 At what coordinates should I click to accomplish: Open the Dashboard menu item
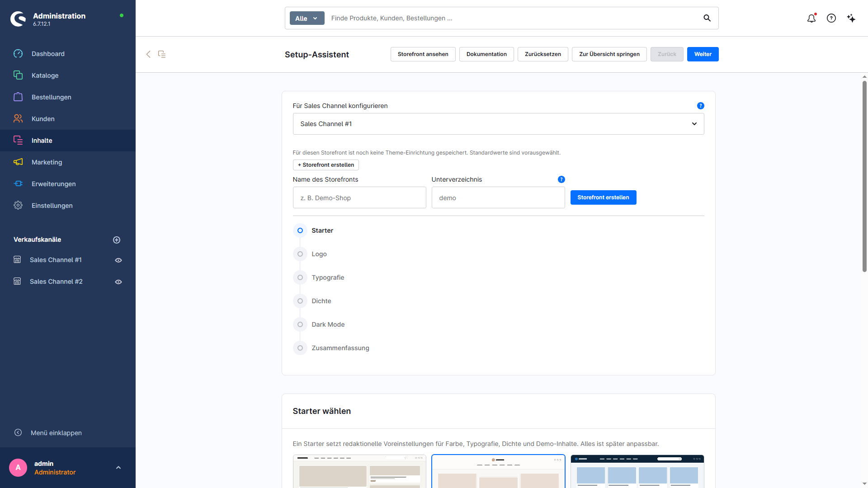(x=68, y=54)
